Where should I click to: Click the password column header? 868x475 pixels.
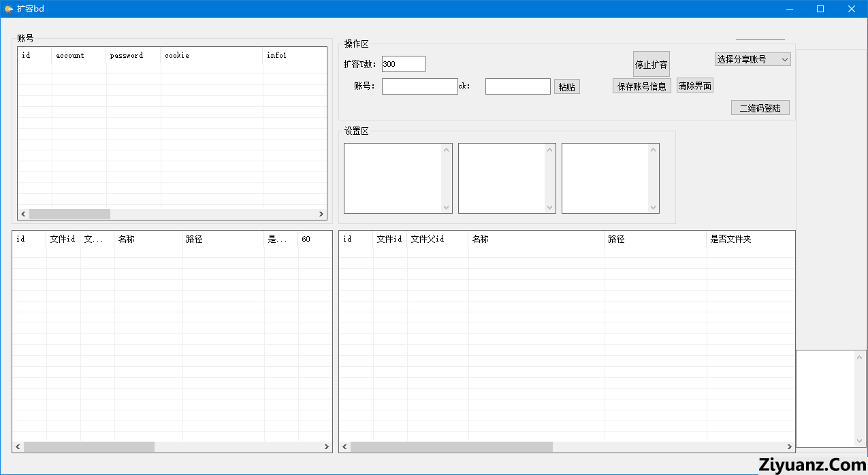click(133, 56)
